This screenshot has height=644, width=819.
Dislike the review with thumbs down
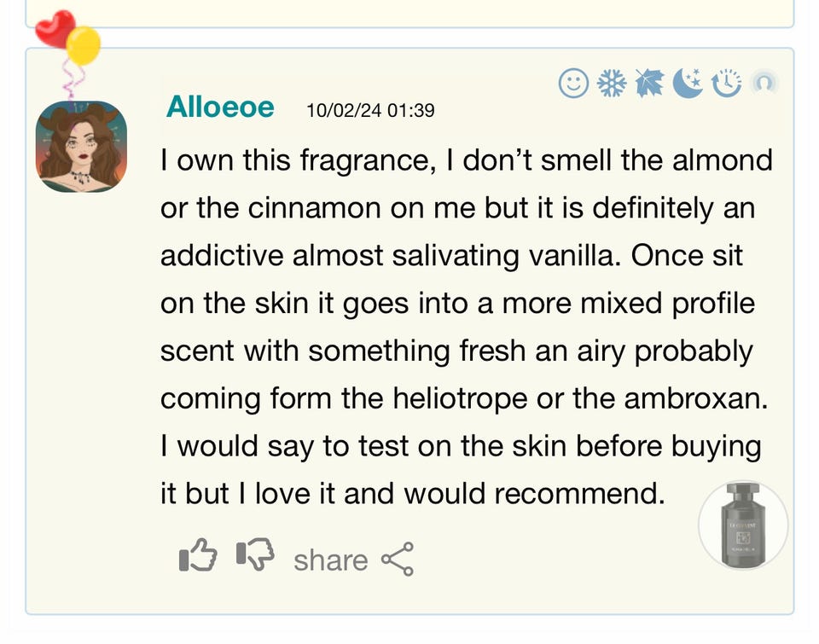[254, 557]
